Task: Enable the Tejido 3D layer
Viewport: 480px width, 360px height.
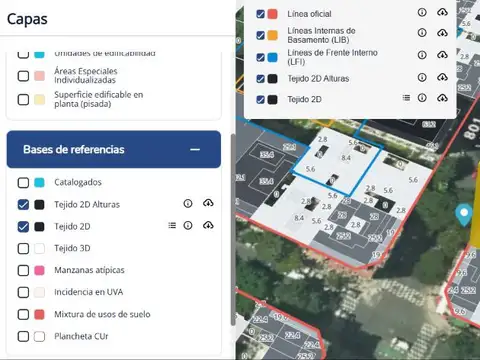Action: pyautogui.click(x=23, y=248)
